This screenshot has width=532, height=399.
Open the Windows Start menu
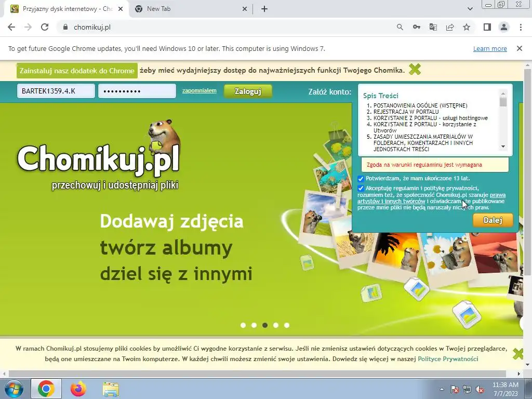click(14, 389)
